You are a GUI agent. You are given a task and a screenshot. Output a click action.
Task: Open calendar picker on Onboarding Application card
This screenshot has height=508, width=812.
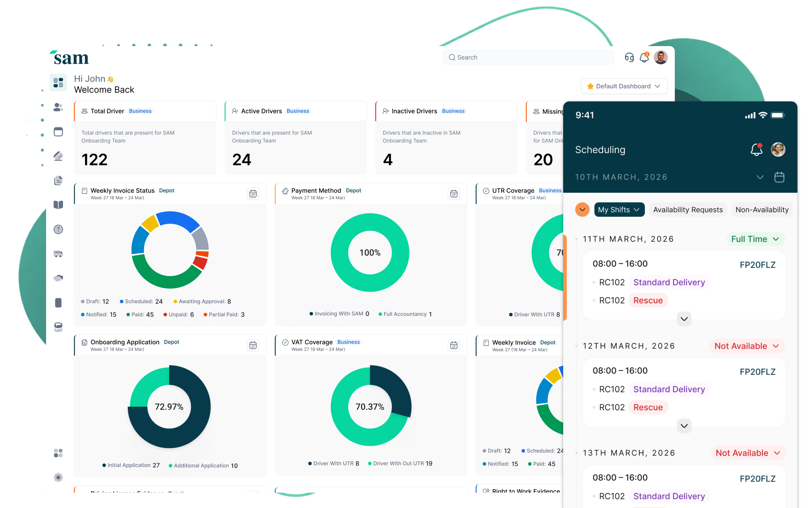[253, 345]
